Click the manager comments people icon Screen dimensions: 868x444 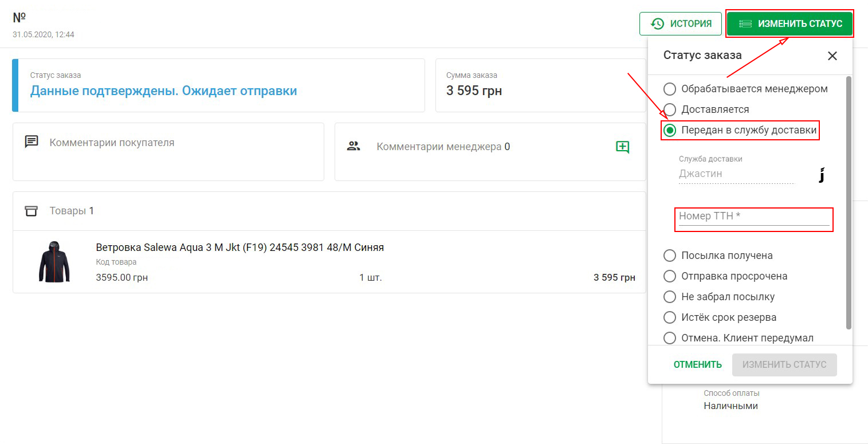(x=354, y=146)
